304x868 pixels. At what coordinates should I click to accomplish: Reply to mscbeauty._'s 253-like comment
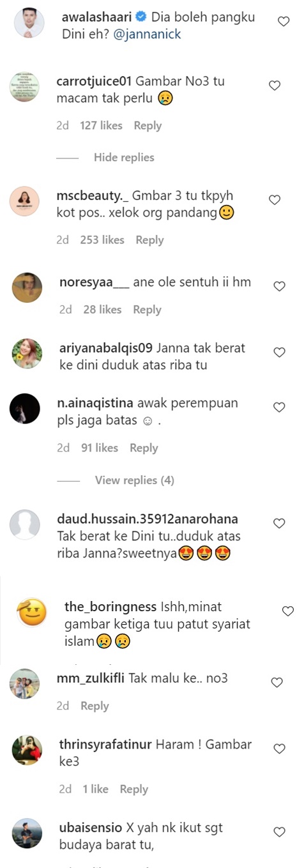coord(150,240)
